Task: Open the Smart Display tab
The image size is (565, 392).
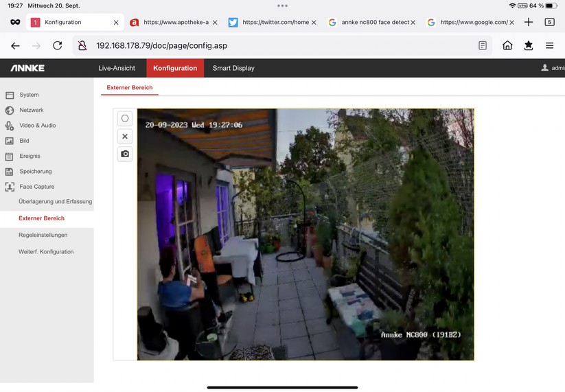Action: click(x=233, y=68)
